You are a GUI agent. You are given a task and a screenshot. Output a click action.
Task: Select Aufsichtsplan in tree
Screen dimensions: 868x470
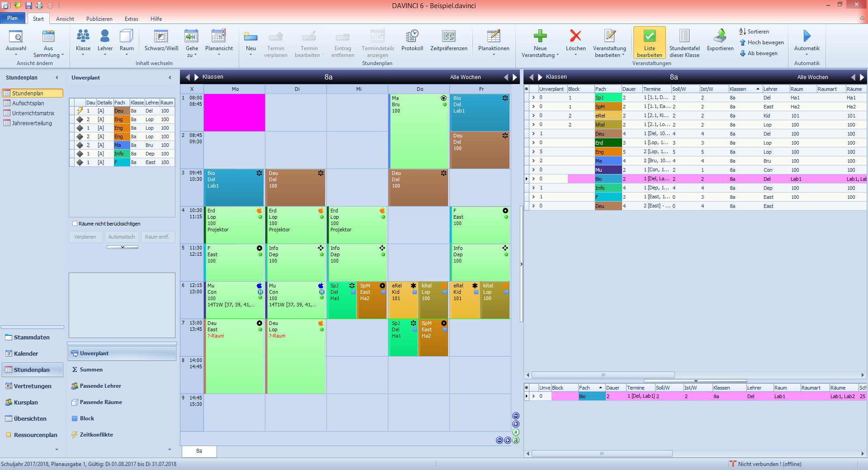pyautogui.click(x=28, y=103)
